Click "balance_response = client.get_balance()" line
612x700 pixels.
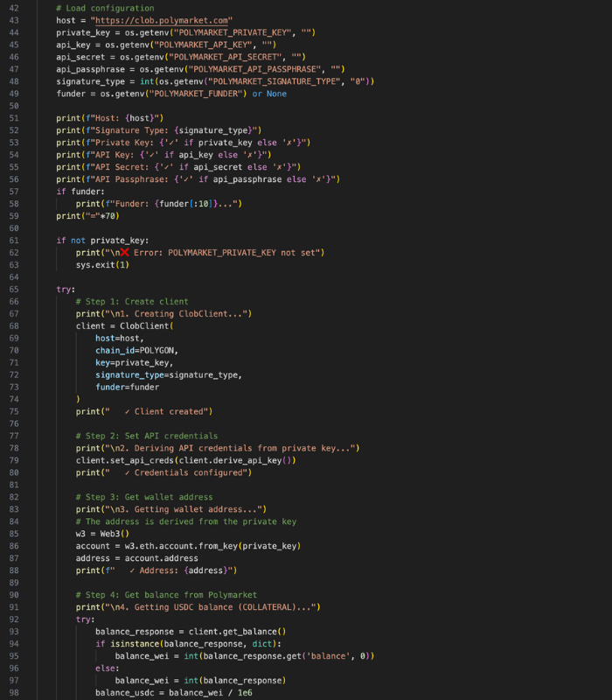[191, 632]
